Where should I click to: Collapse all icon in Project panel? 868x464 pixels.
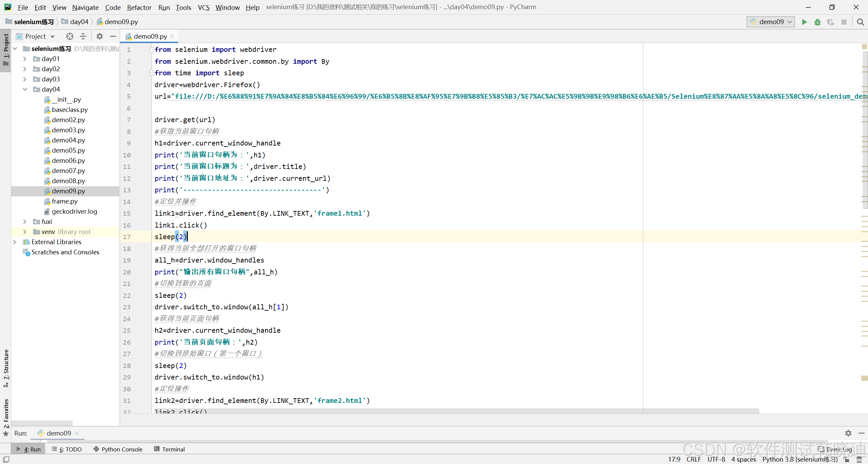[83, 36]
